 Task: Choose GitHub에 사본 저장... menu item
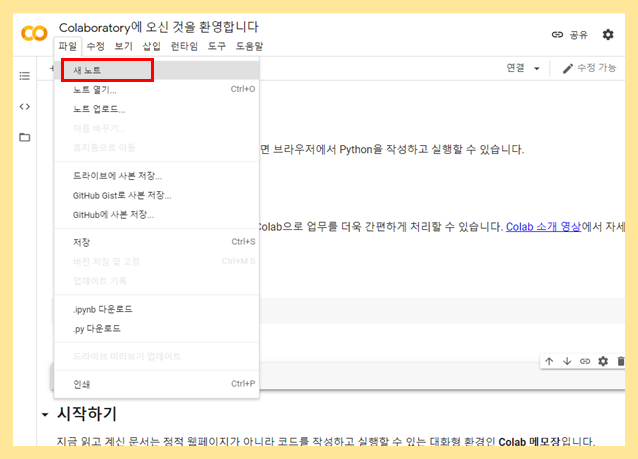point(157,215)
